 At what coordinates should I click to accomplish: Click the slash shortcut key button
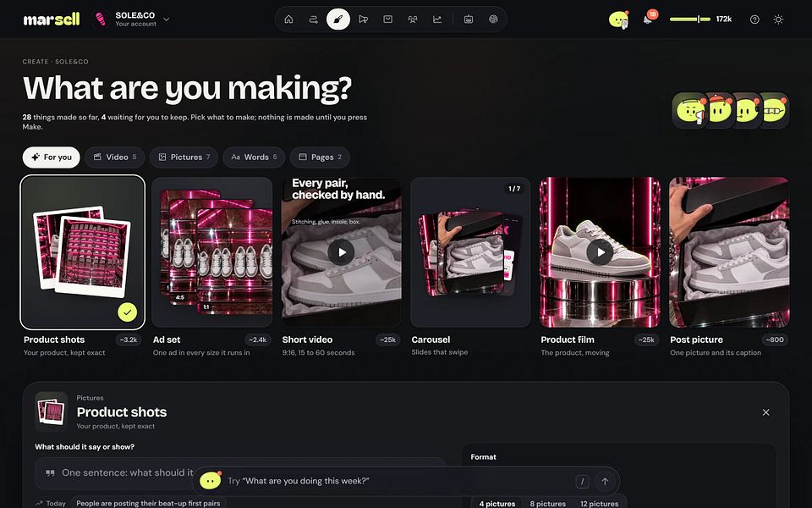[x=582, y=481]
